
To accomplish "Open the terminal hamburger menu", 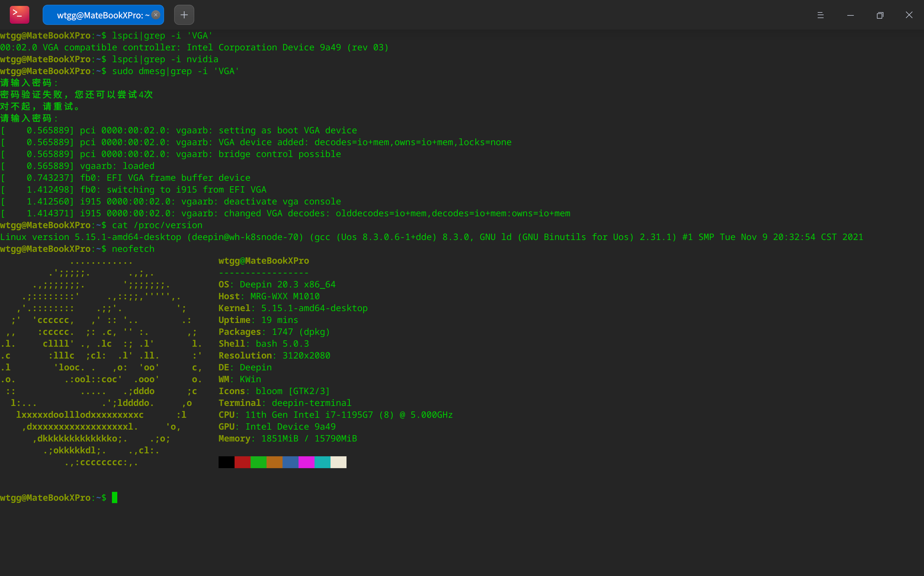I will tap(821, 15).
